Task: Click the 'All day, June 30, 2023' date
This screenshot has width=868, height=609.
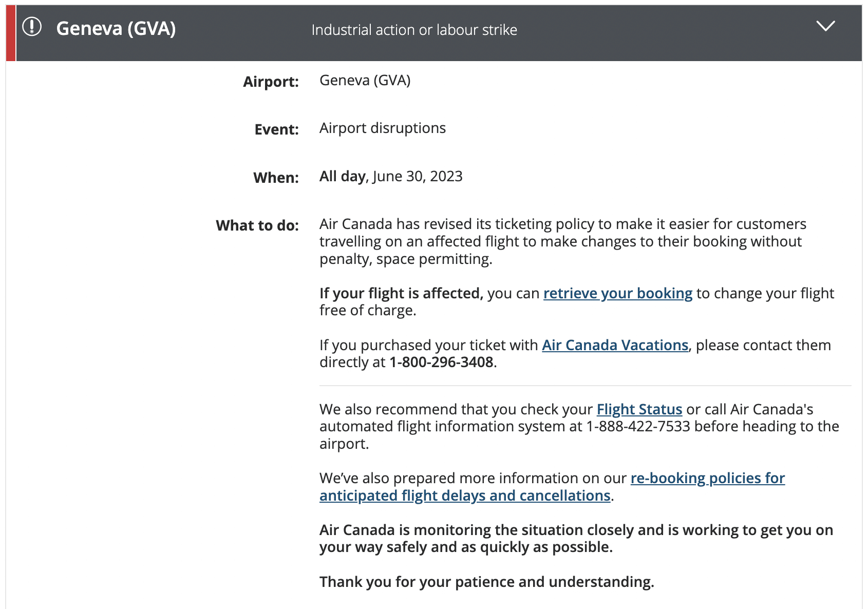Action: coord(391,176)
